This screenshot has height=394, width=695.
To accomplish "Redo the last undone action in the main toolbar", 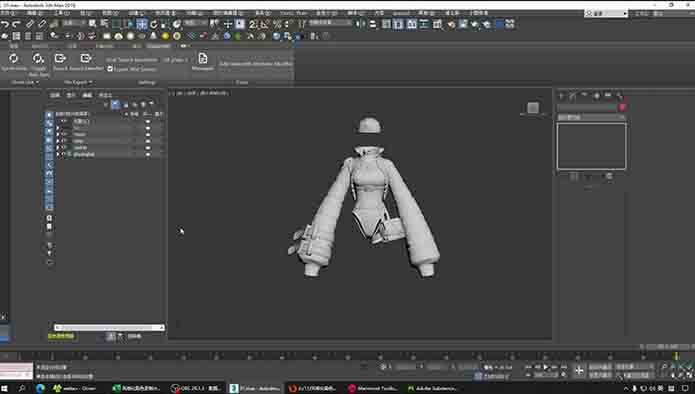I will click(17, 24).
